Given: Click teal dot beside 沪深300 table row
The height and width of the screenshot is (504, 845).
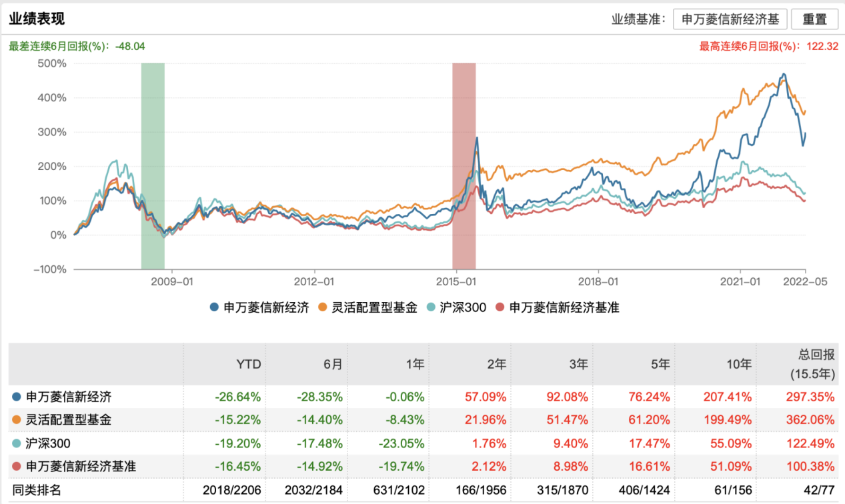Looking at the screenshot, I should click(17, 443).
